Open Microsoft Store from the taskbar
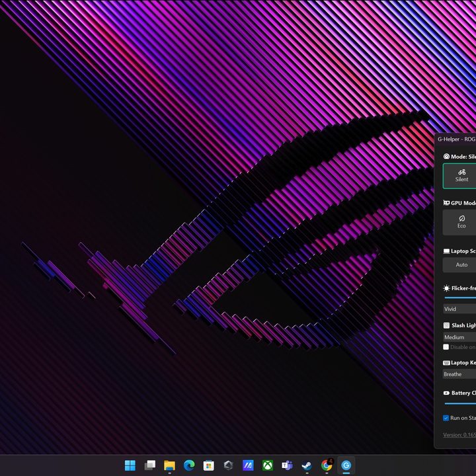The height and width of the screenshot is (476, 476). tap(208, 465)
